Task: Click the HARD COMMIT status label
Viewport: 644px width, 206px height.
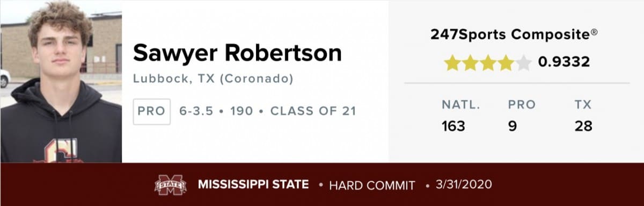Action: [x=372, y=186]
